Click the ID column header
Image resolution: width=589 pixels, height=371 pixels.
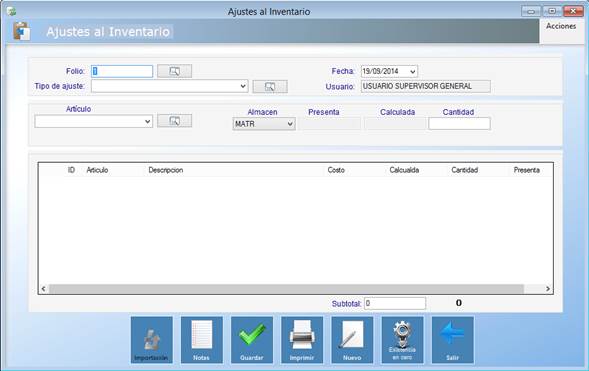pos(71,170)
